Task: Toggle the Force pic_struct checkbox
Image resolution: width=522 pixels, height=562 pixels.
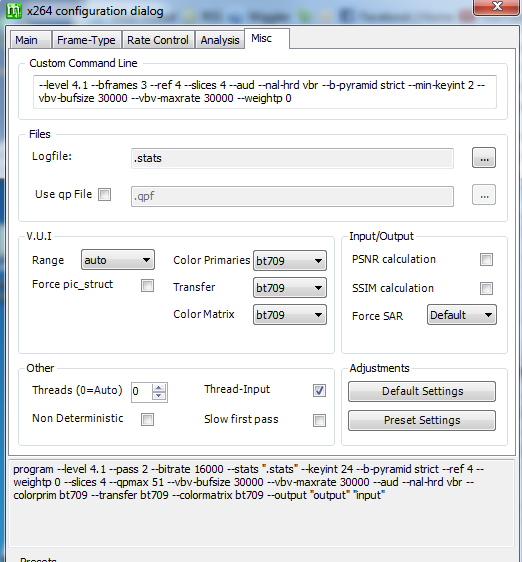Action: [147, 286]
